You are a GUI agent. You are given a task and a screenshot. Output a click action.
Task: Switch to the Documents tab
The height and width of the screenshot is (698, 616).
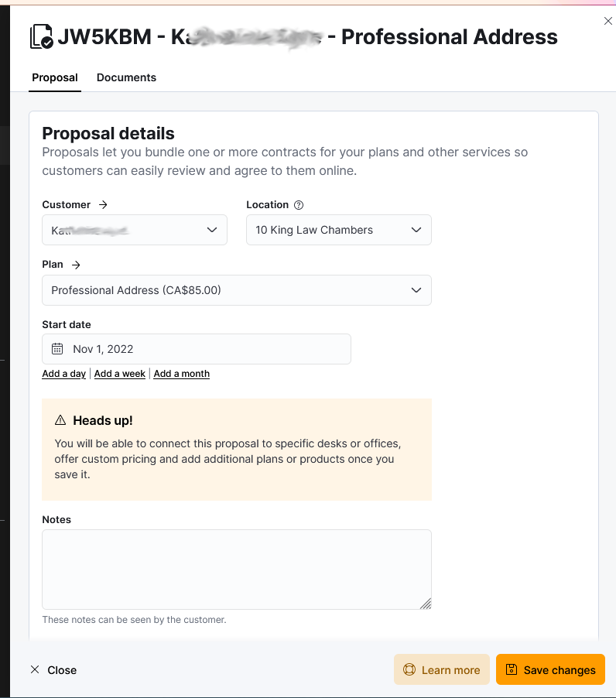click(x=126, y=77)
